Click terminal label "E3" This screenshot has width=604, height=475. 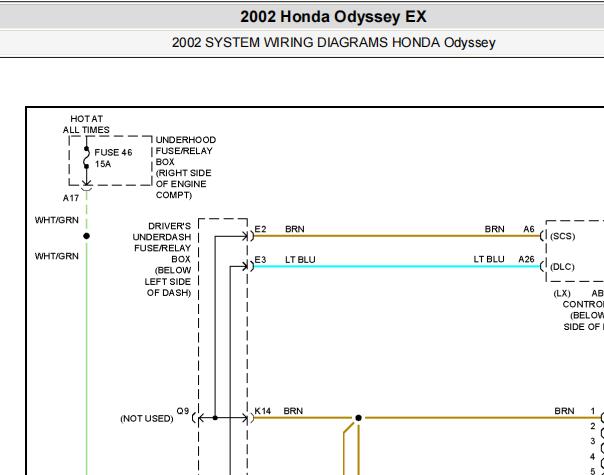click(x=260, y=260)
